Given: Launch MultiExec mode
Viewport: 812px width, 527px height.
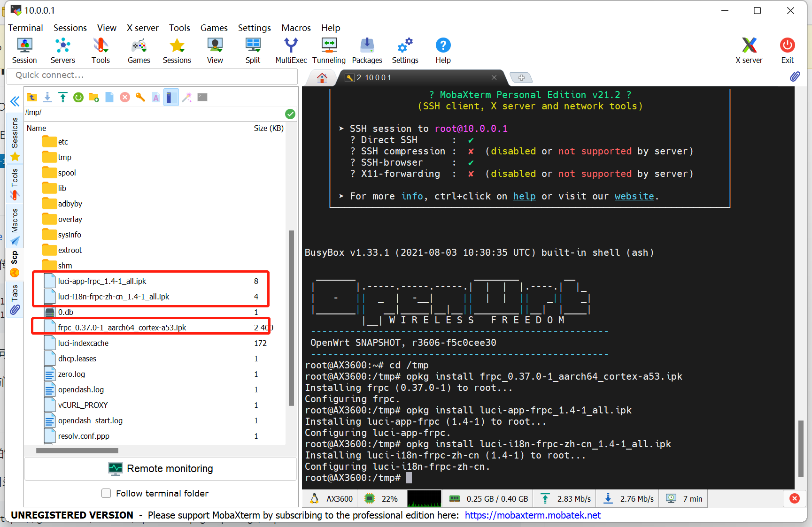Looking at the screenshot, I should (291, 51).
